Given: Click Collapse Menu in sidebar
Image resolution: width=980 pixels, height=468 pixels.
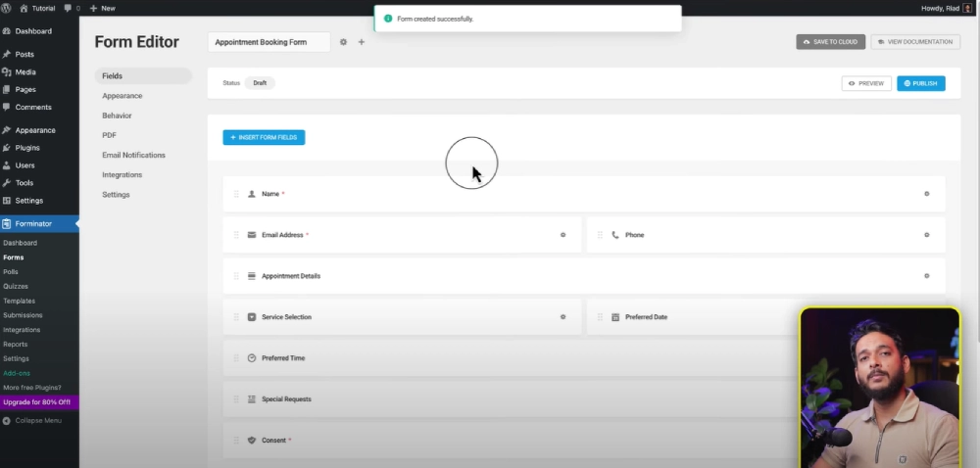Looking at the screenshot, I should pos(32,421).
